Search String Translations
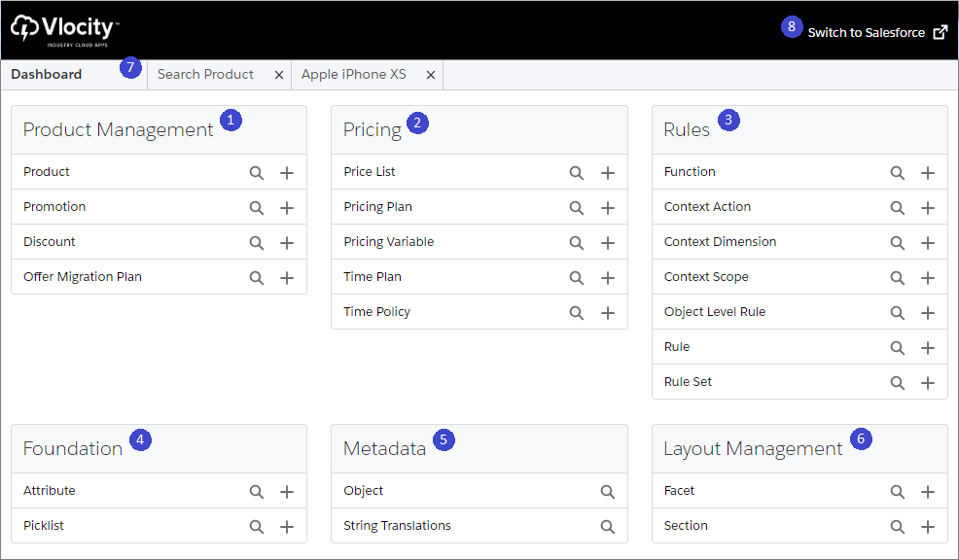Image resolution: width=959 pixels, height=560 pixels. (607, 526)
